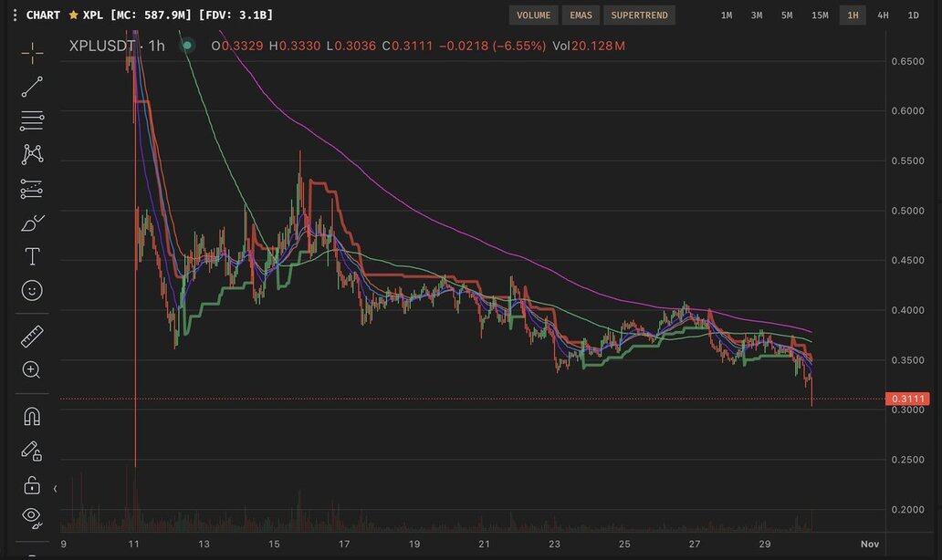This screenshot has height=560, width=942.
Task: Toggle the SUPERTREND indicator button
Action: click(639, 16)
